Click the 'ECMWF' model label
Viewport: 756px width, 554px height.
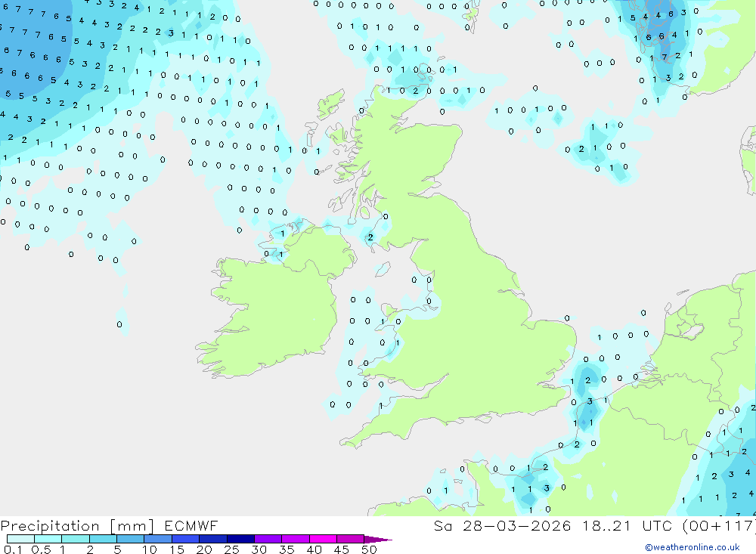click(x=191, y=525)
